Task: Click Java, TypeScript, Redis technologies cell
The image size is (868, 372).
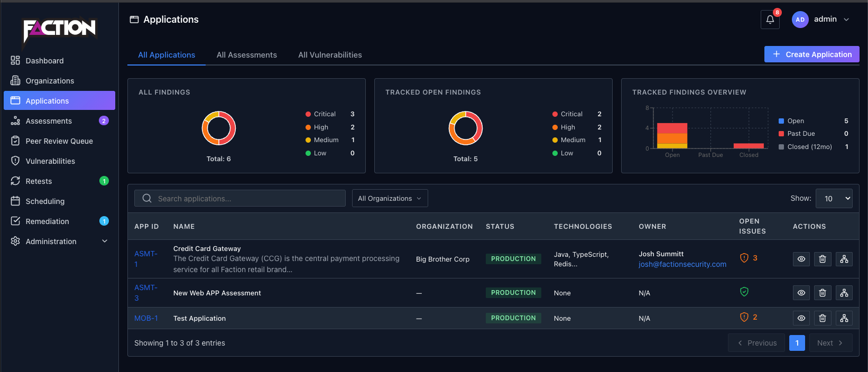Action: click(x=581, y=259)
